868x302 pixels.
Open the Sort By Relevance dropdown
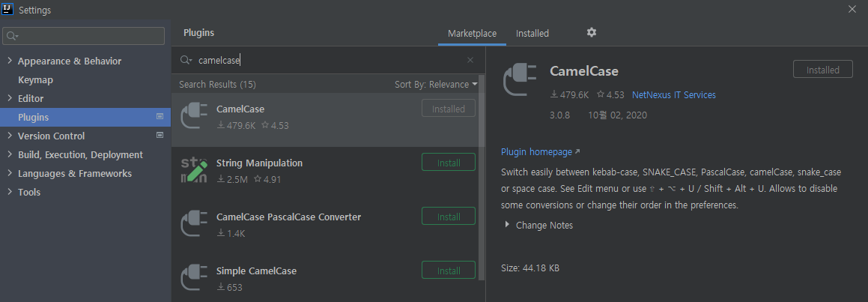436,85
